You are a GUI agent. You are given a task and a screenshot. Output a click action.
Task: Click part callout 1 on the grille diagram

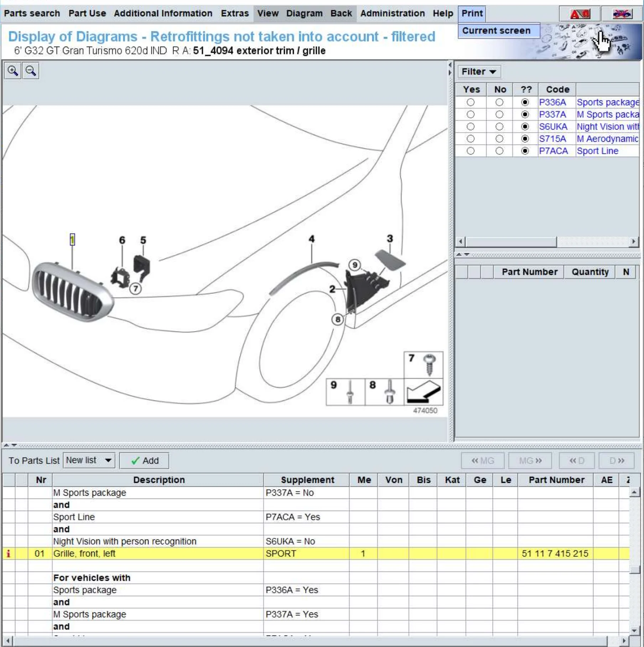[72, 239]
